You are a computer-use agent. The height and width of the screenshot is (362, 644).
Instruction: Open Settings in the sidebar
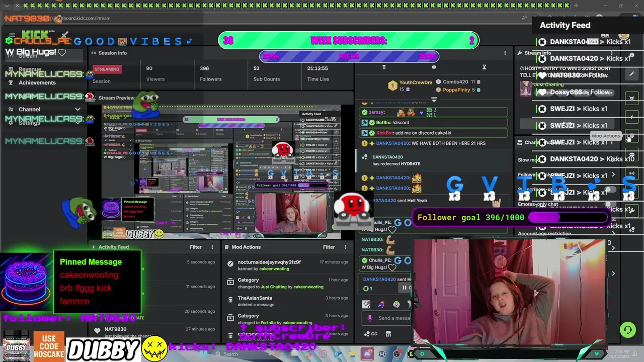click(x=29, y=123)
